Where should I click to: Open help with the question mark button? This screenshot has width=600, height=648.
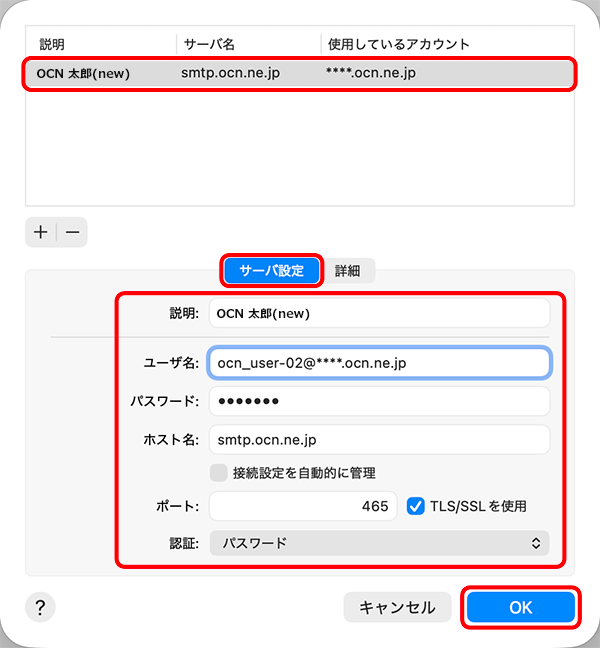point(40,606)
